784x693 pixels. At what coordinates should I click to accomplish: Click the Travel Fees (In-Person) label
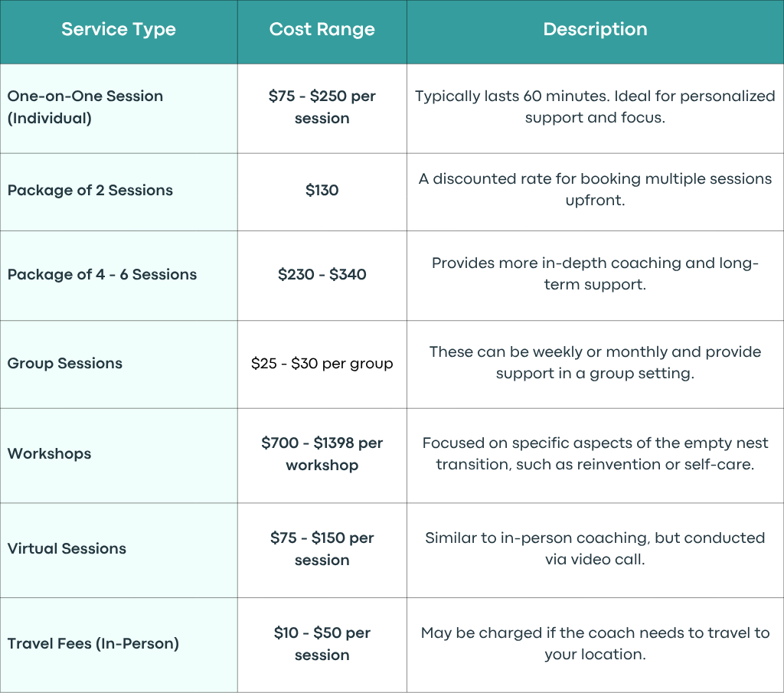[93, 643]
